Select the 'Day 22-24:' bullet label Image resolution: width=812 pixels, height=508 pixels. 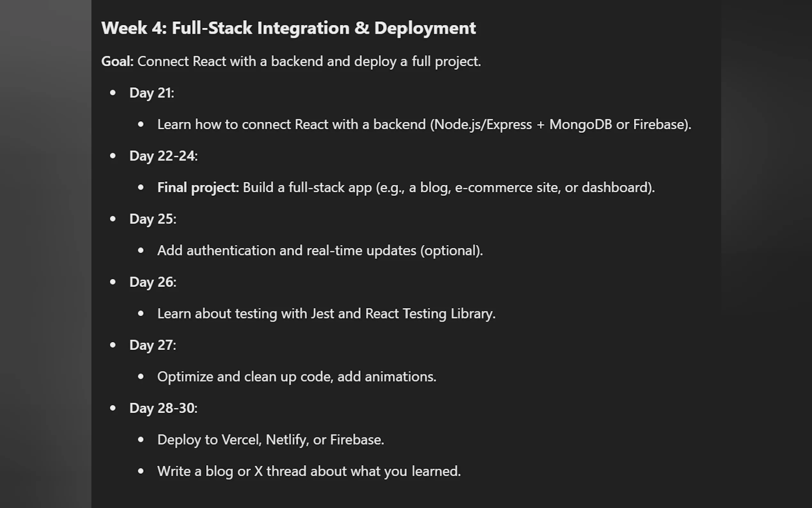pyautogui.click(x=163, y=156)
